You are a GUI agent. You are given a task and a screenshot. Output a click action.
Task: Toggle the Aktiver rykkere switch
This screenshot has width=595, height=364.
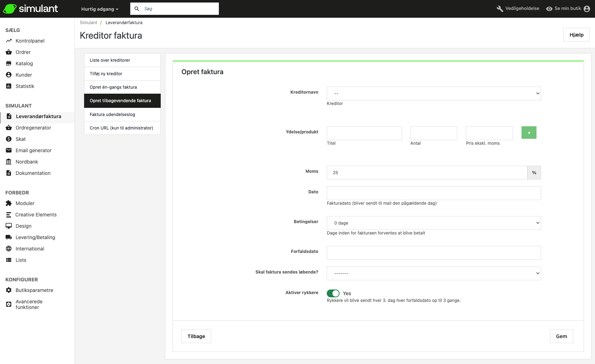[x=333, y=293]
